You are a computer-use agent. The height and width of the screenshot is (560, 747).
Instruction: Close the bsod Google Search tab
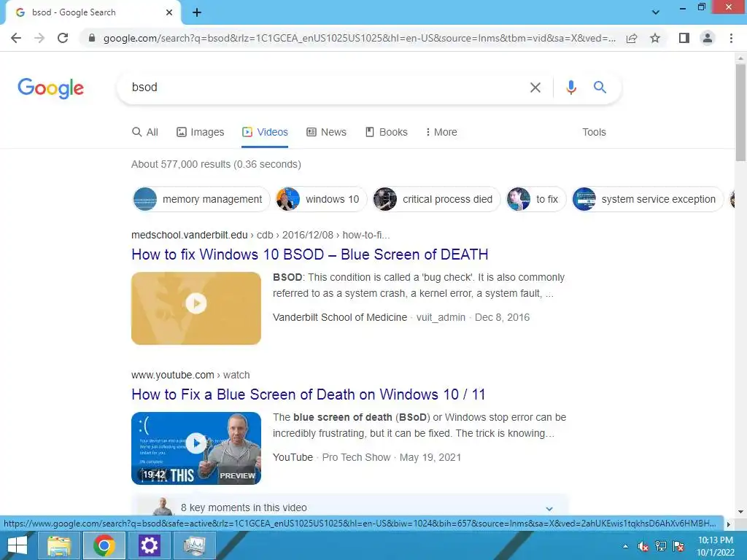(169, 12)
